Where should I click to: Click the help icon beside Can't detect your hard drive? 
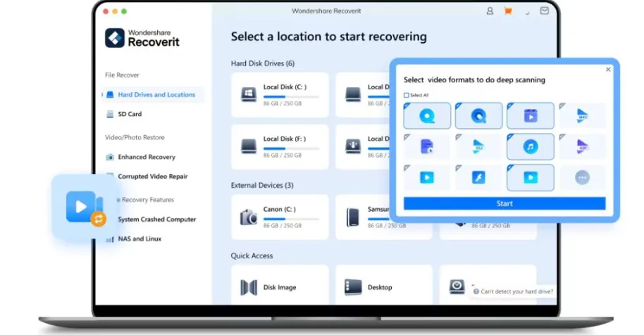476,291
